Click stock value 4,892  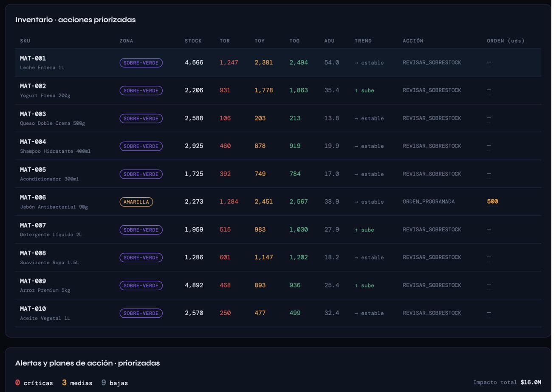click(194, 285)
